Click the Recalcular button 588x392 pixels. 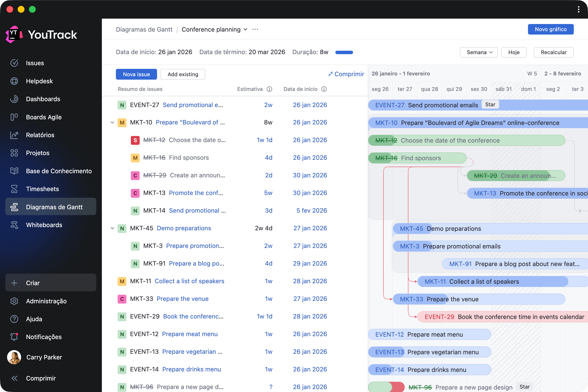[554, 52]
